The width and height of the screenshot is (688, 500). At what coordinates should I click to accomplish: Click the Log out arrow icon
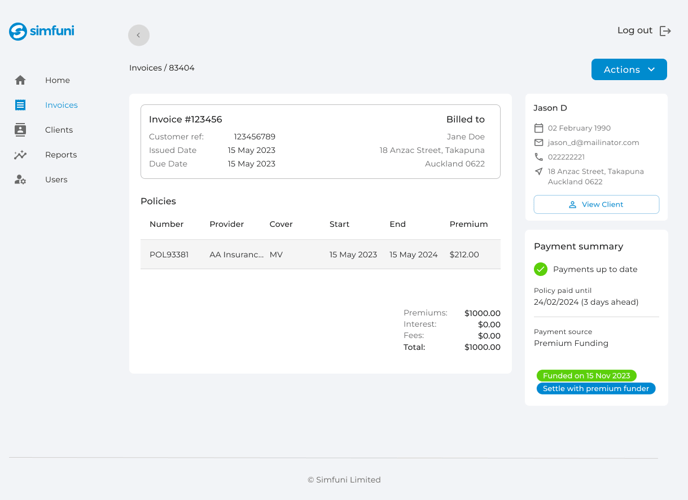click(x=665, y=31)
